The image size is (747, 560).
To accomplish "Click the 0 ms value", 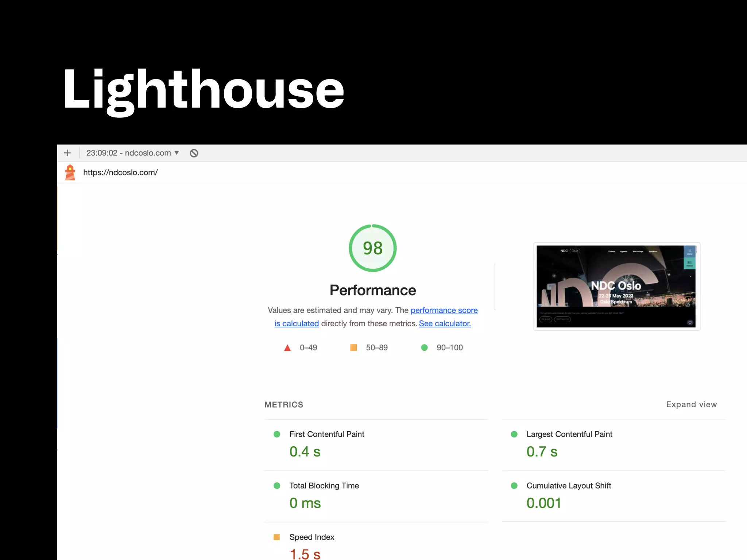I will tap(305, 503).
